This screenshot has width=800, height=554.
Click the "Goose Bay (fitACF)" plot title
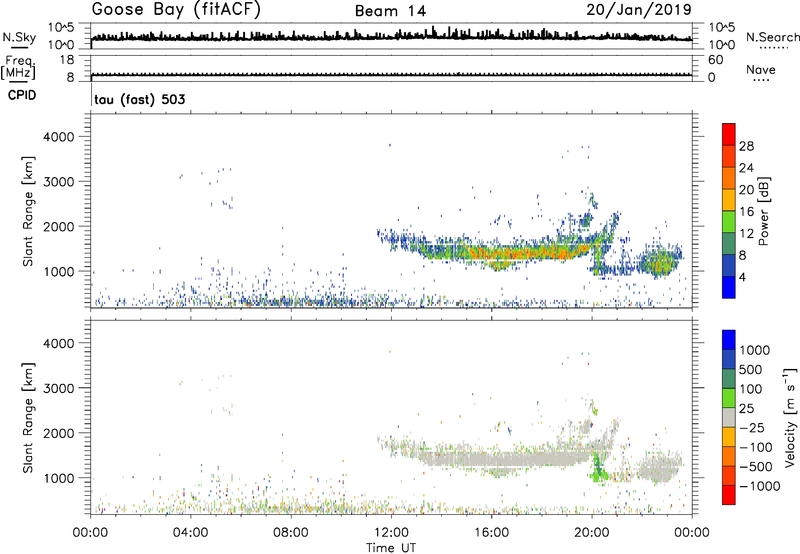tap(176, 10)
